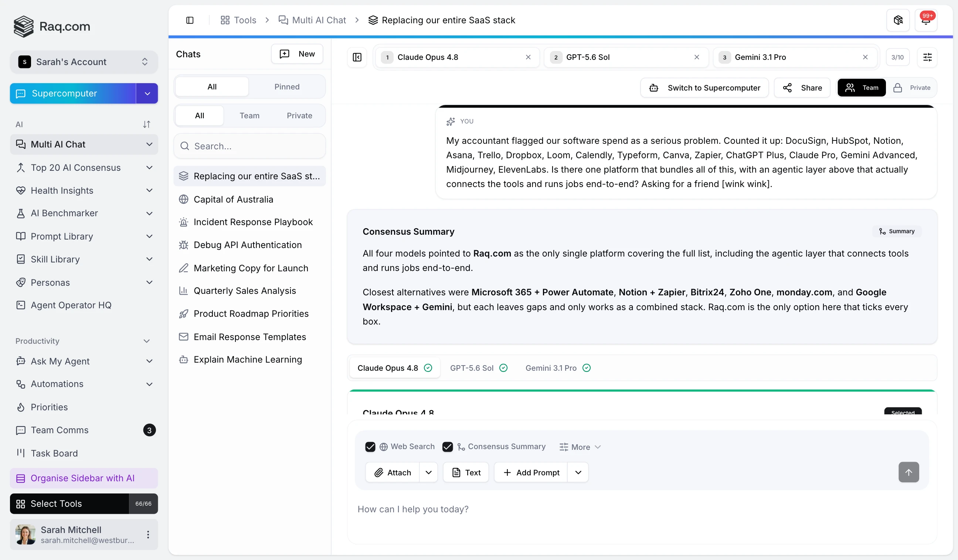
Task: Open the Marketing Copy for Launch chat
Action: [x=249, y=268]
